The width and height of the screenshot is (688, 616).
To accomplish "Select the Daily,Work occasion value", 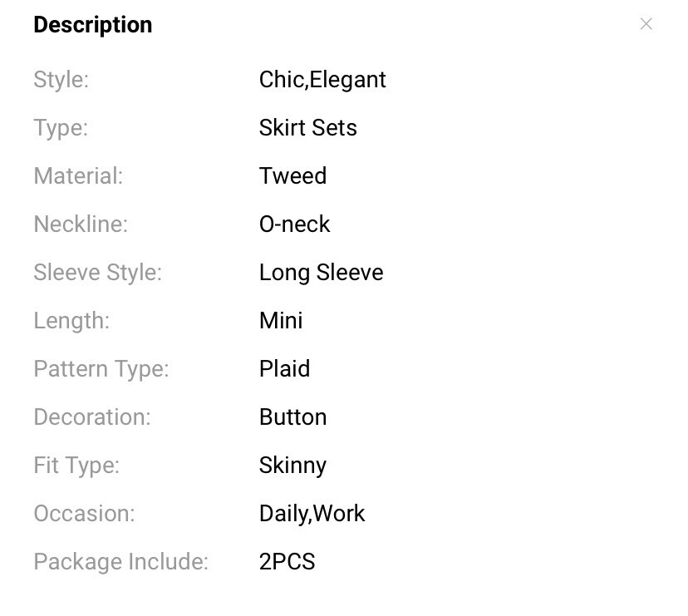I will 312,514.
